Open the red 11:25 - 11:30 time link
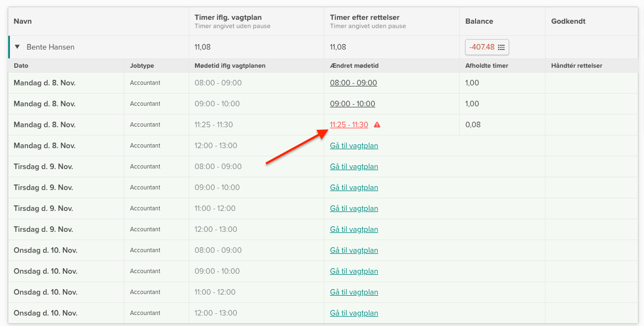Viewport: 644px width, 326px height. [x=349, y=124]
